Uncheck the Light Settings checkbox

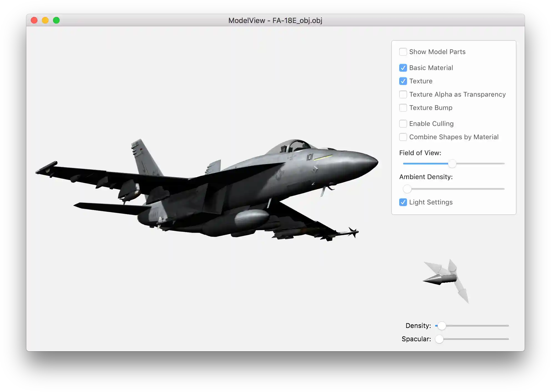click(x=403, y=202)
